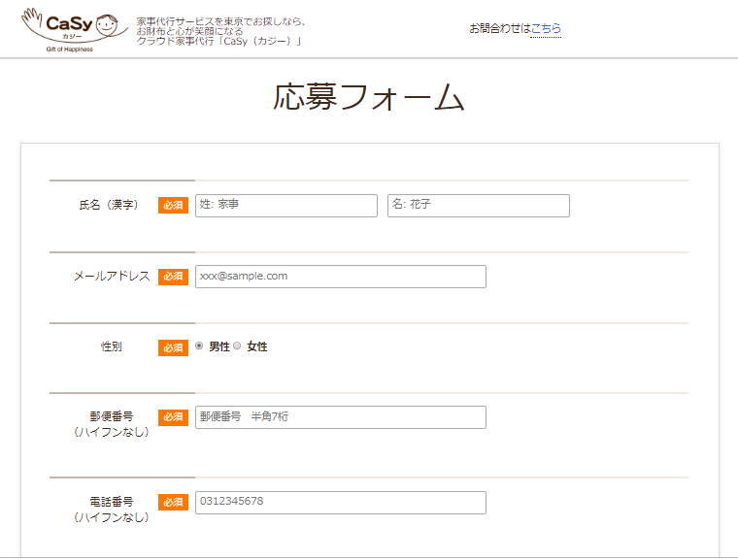Open the こちら contact link
The image size is (738, 560).
[546, 29]
